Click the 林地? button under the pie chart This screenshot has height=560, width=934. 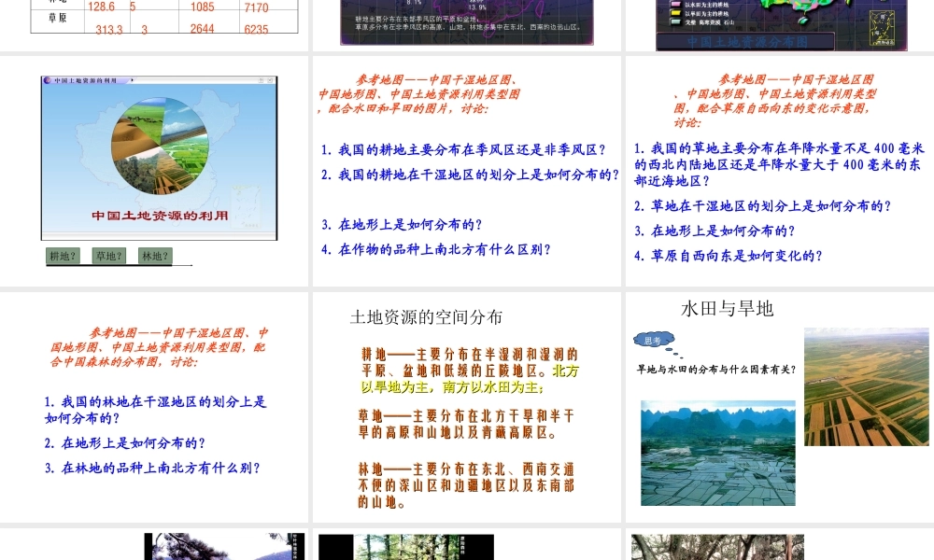pos(155,256)
